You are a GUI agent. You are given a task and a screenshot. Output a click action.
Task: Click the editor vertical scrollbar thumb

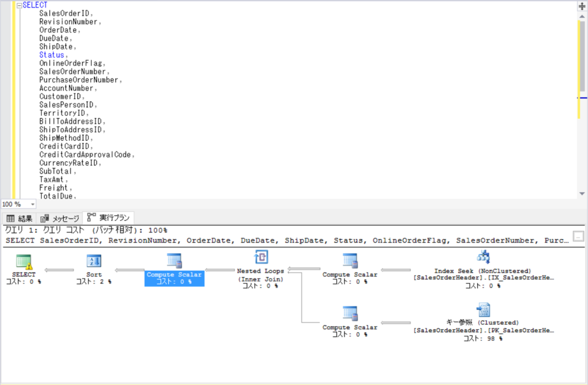click(x=582, y=56)
